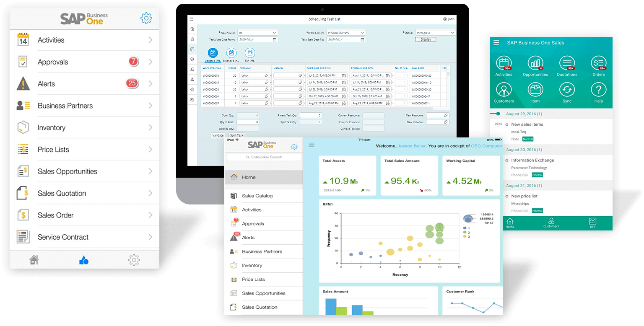644x326 pixels.
Task: Open Inventory box icon in left phone list
Action: [x=23, y=127]
